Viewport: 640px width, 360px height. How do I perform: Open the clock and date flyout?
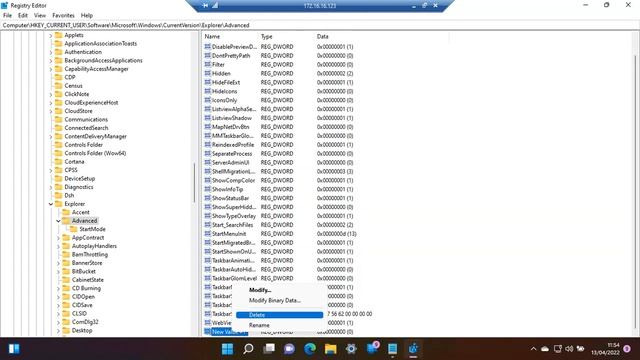pos(605,349)
